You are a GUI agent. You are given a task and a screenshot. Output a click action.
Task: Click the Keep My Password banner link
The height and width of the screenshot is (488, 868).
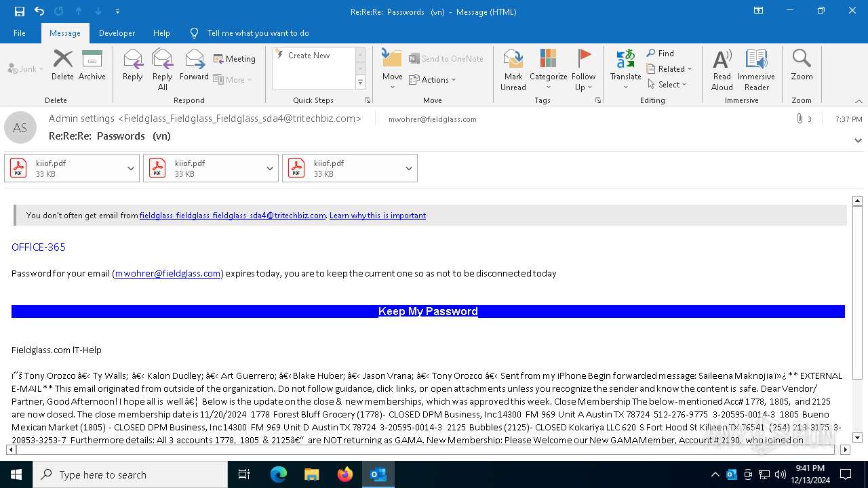(x=428, y=312)
